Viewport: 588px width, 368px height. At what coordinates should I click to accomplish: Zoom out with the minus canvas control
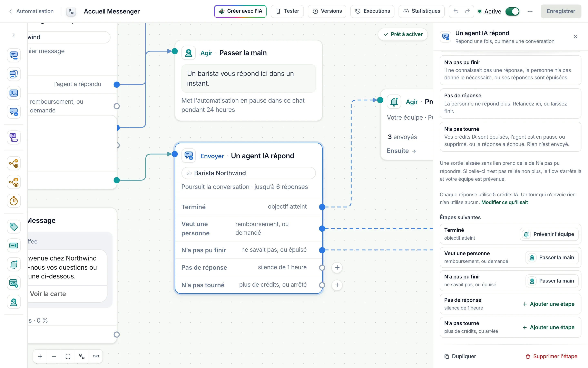(x=54, y=356)
